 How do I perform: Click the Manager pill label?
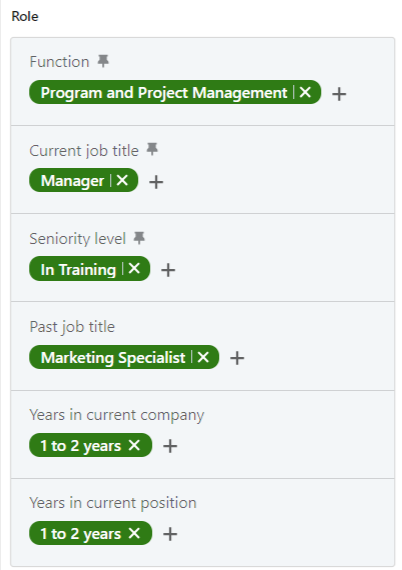point(72,181)
